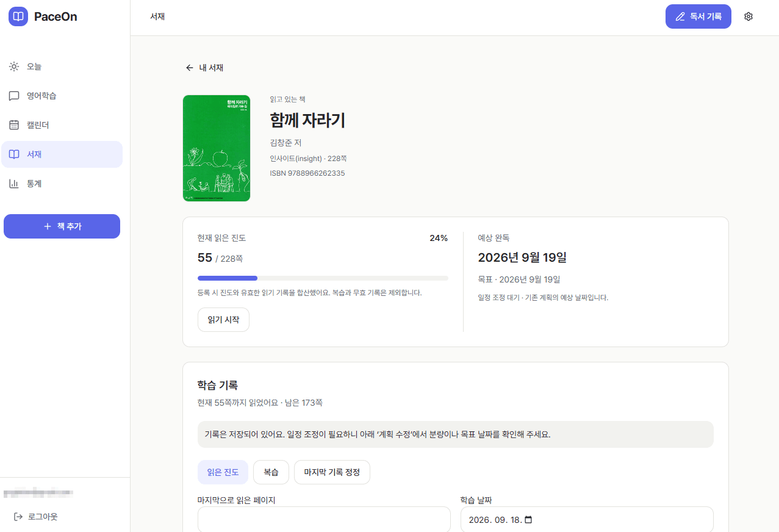Click the reading progress bar
This screenshot has height=532, width=779.
point(323,278)
